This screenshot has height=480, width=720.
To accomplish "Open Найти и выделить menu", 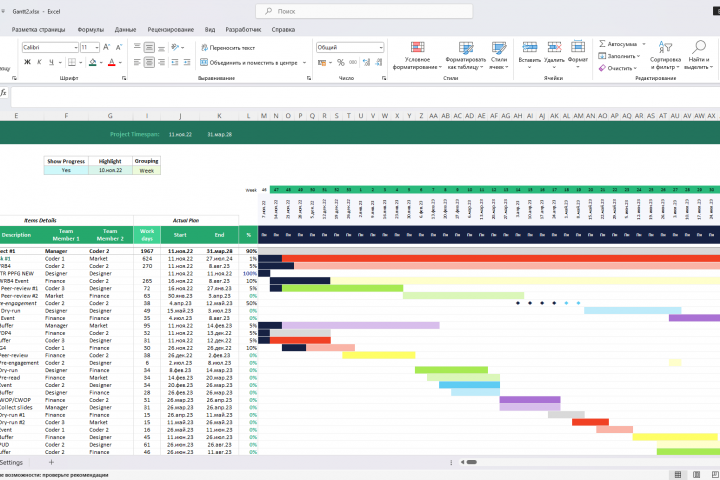I will (x=698, y=56).
